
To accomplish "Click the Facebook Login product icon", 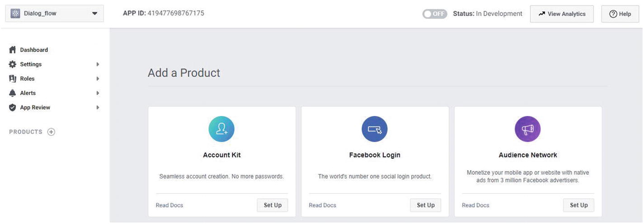I will coord(375,129).
